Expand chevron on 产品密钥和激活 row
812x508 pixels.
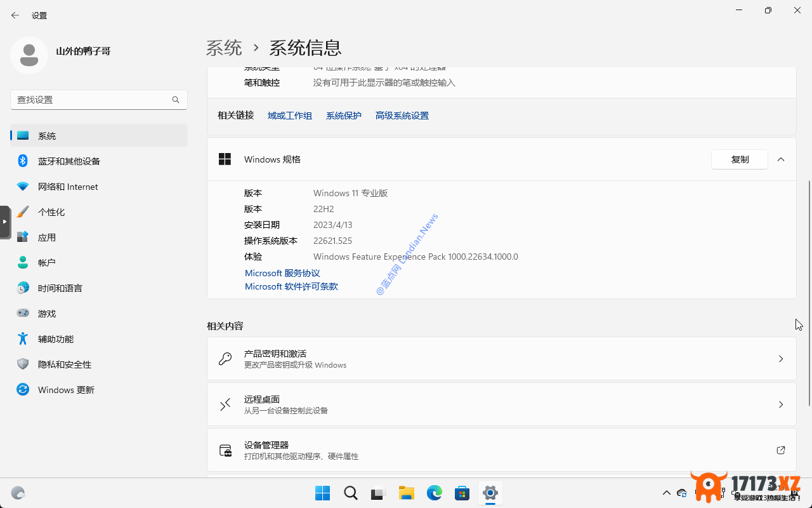pyautogui.click(x=781, y=359)
